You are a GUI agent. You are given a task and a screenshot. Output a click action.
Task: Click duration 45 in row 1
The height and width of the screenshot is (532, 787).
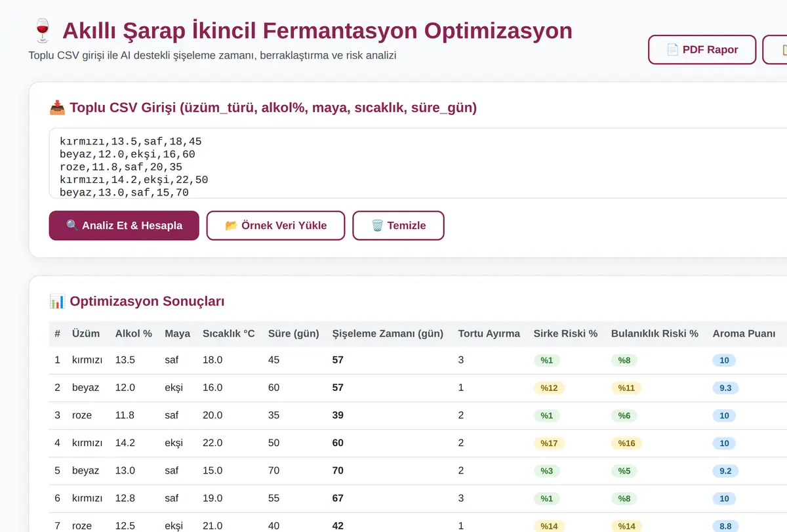273,360
